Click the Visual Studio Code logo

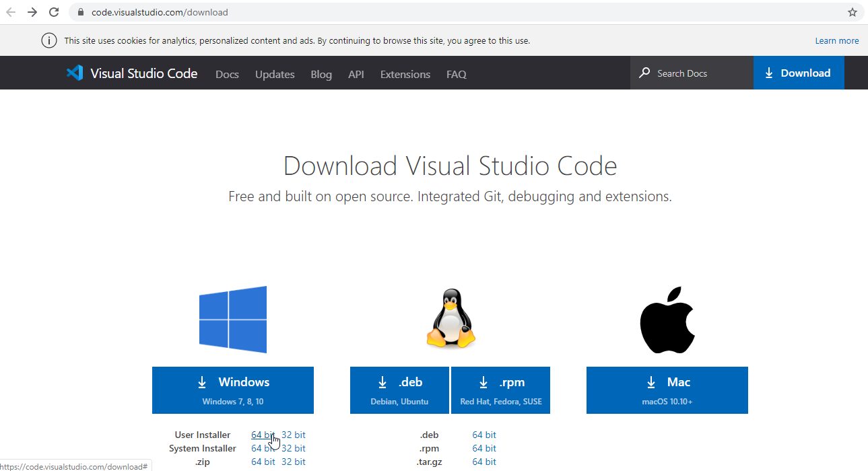132,73
